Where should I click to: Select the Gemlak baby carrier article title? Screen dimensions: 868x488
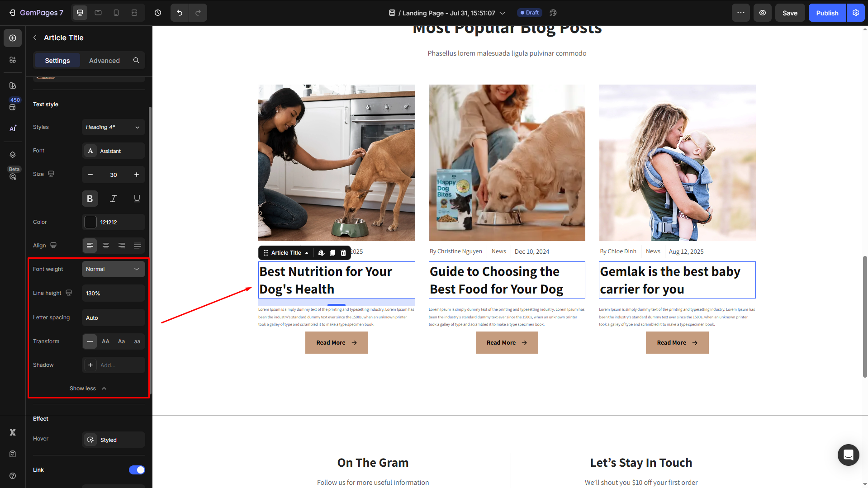[x=677, y=280]
